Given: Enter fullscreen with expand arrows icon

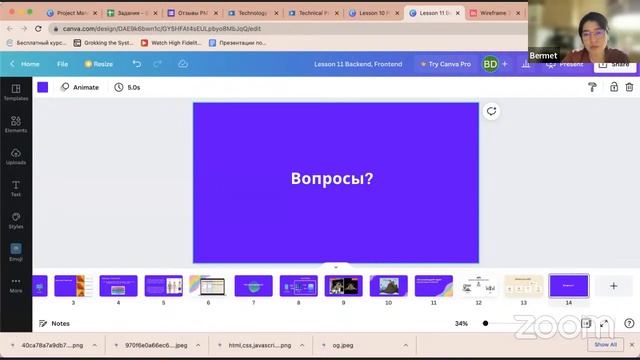Looking at the screenshot, I should pos(604,323).
